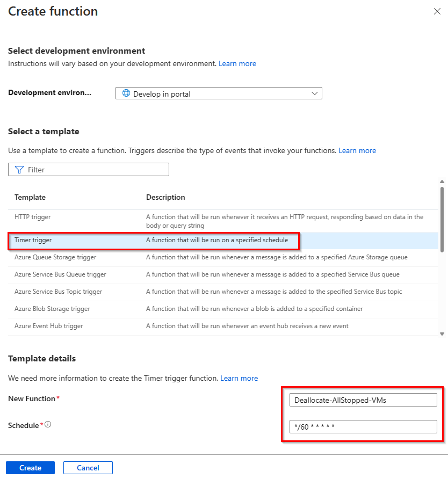This screenshot has width=448, height=479.
Task: Pick Azure Service Bus Topic trigger
Action: [58, 292]
